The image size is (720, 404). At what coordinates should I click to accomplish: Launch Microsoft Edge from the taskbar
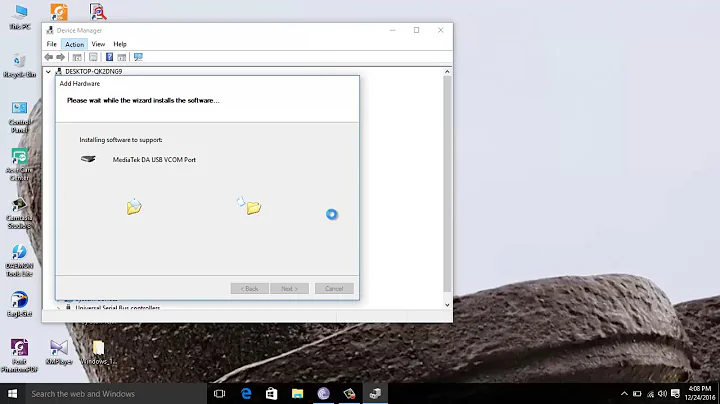(x=246, y=393)
